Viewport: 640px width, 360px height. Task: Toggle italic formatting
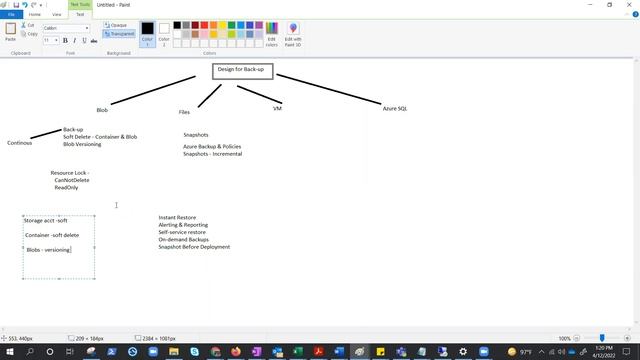75,40
